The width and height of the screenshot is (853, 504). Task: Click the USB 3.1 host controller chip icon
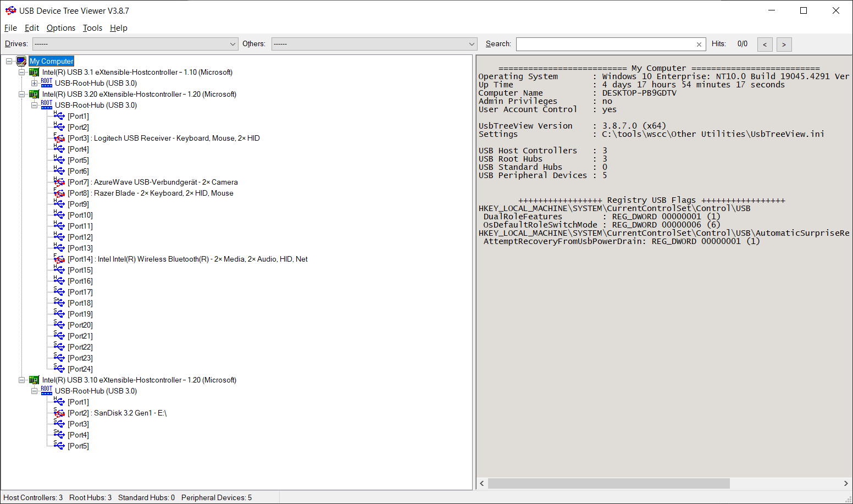coord(34,72)
